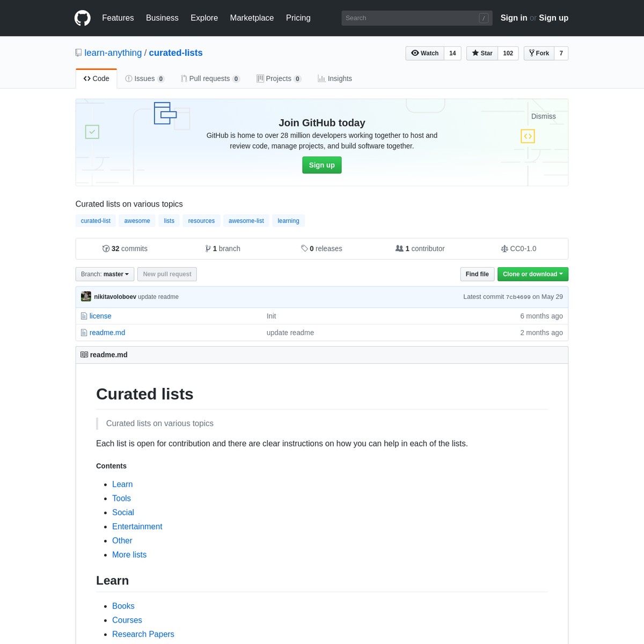
Task: View the 32 commits history
Action: pyautogui.click(x=125, y=248)
